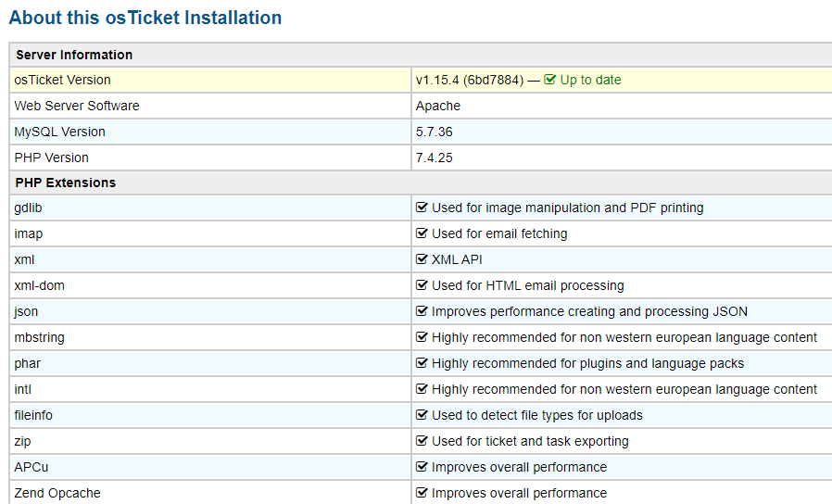The image size is (832, 504).
Task: Select text Used for image manipulation and PDF printing
Action: click(x=567, y=208)
